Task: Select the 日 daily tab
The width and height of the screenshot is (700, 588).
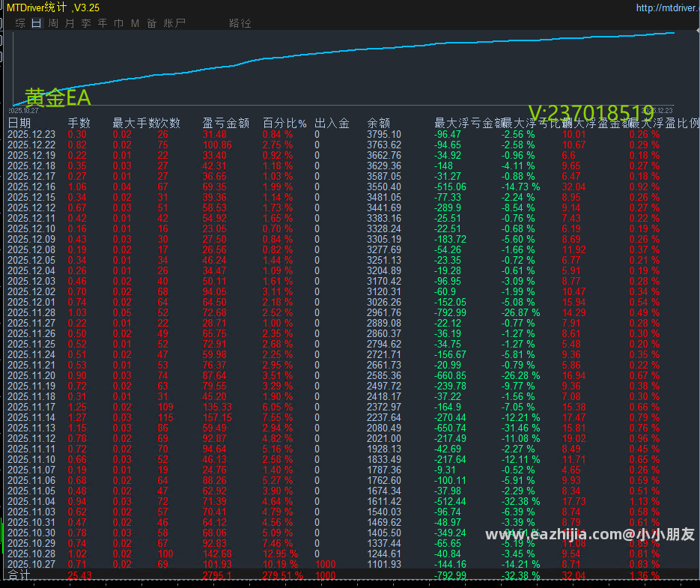Action: tap(37, 23)
